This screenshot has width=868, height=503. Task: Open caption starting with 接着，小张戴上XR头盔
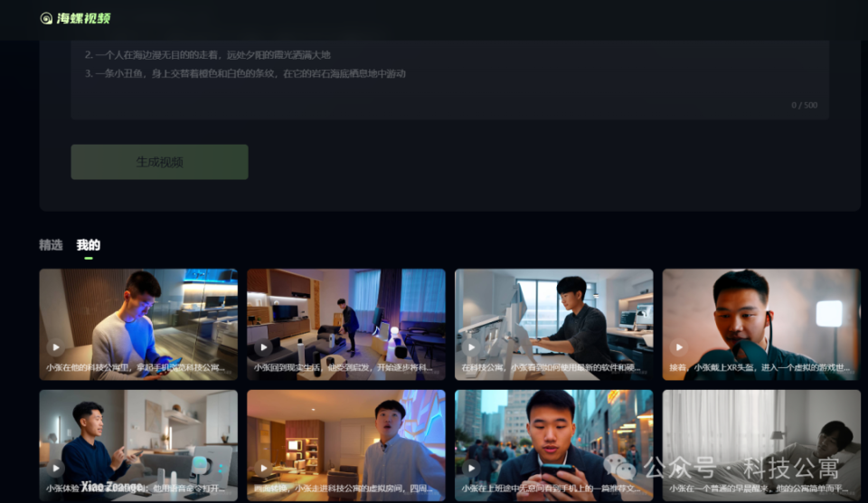(760, 368)
